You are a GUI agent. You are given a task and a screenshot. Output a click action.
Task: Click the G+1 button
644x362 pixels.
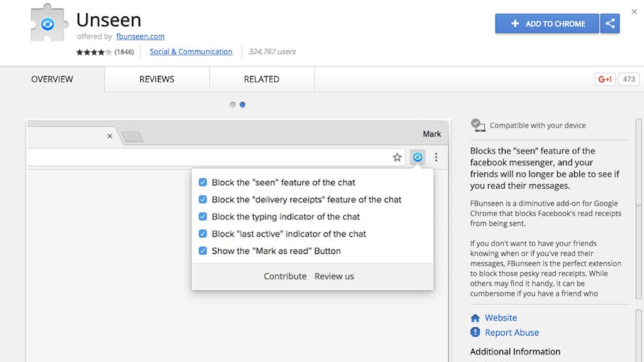point(605,79)
